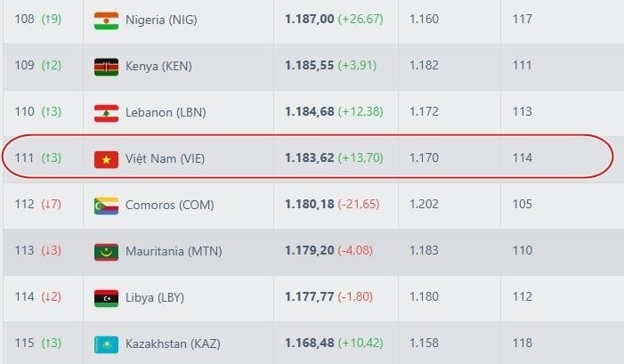Click the Libya flag icon
Screen dimensions: 624x364
(x=106, y=297)
